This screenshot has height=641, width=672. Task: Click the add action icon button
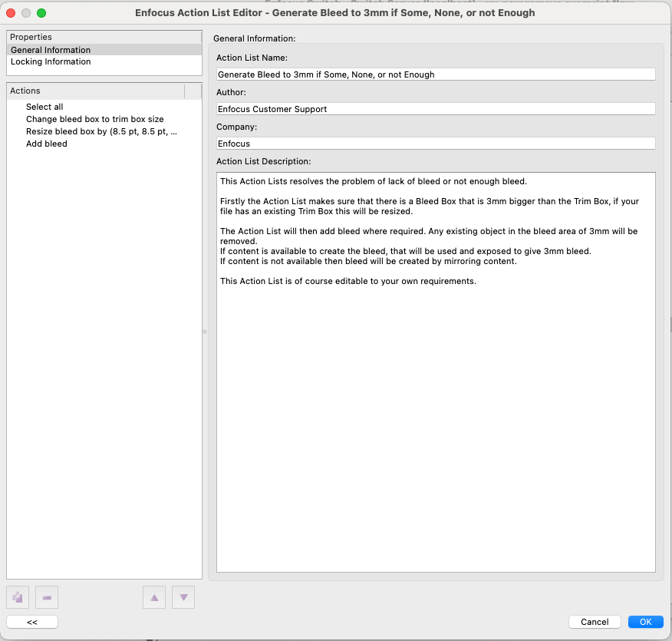[x=18, y=597]
